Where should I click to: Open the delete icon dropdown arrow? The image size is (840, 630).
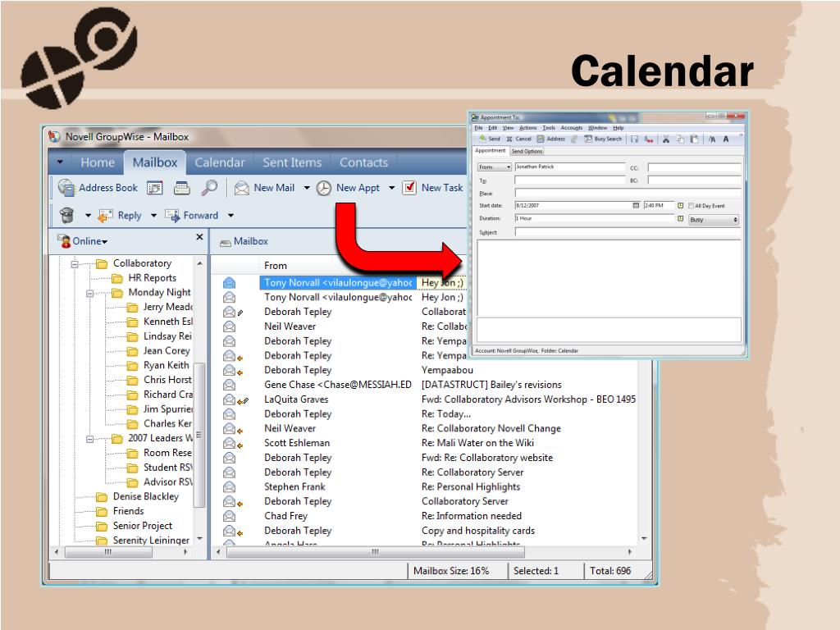[88, 216]
